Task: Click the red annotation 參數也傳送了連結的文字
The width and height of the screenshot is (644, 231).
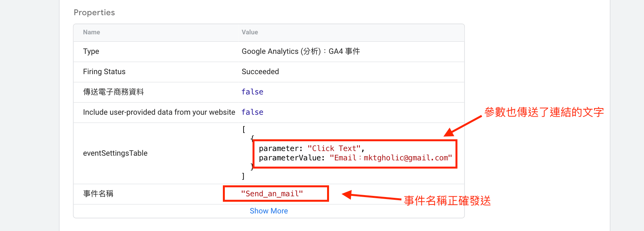Action: click(x=544, y=112)
